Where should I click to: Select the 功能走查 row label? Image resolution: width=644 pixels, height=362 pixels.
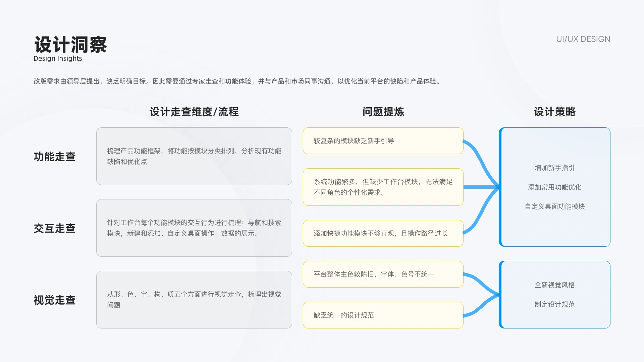coord(55,157)
